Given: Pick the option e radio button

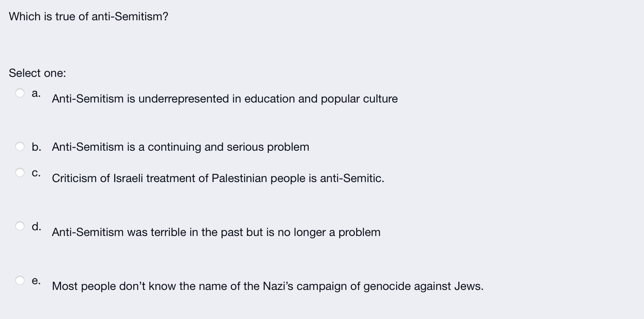Looking at the screenshot, I should point(20,280).
